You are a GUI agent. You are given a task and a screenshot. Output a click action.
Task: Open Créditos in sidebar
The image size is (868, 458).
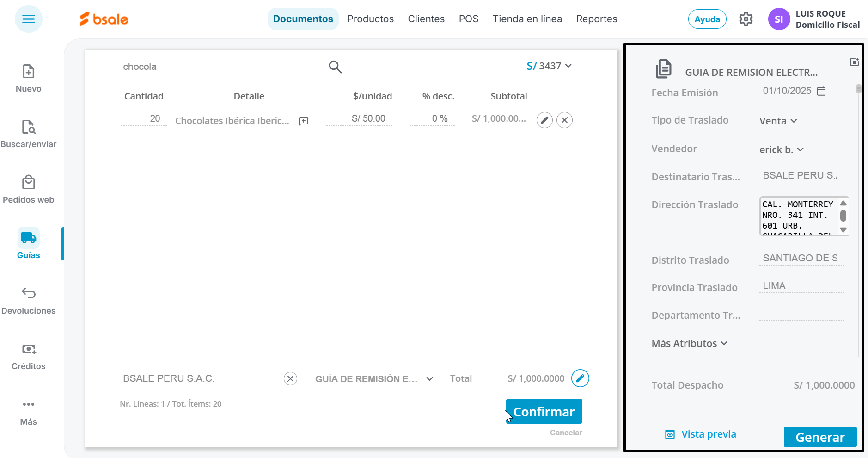click(29, 356)
